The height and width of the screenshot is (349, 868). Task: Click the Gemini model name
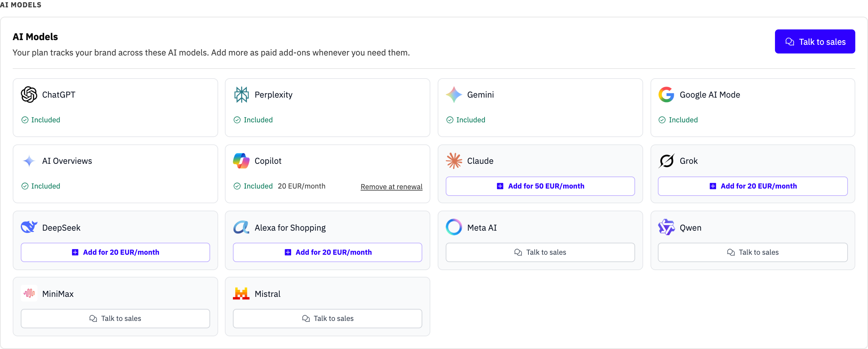click(x=481, y=95)
